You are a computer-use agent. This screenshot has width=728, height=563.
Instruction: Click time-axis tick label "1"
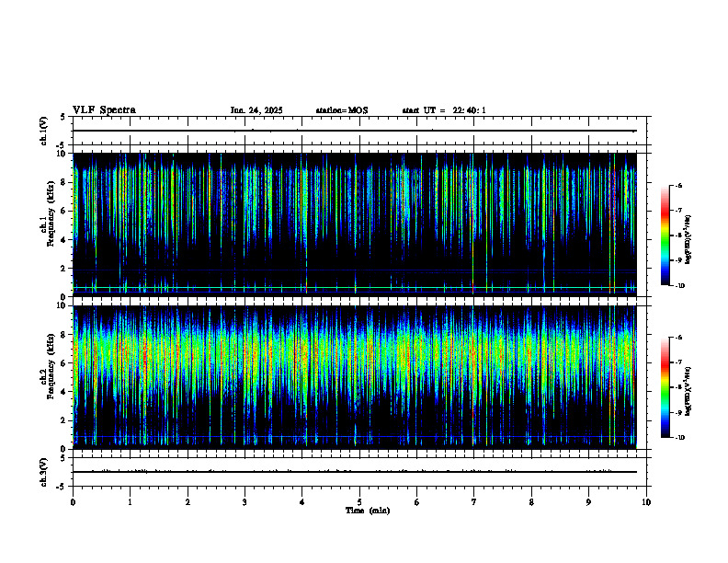[130, 502]
